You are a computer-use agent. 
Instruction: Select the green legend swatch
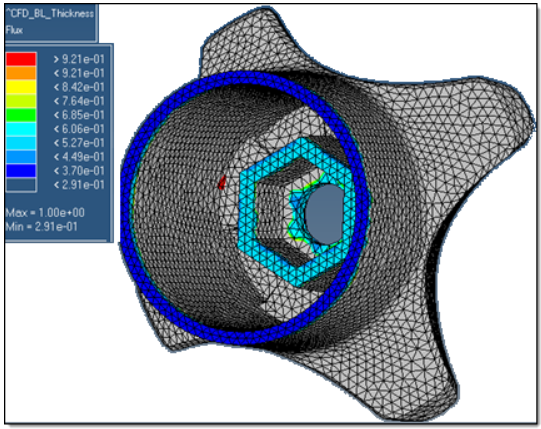[x=21, y=115]
